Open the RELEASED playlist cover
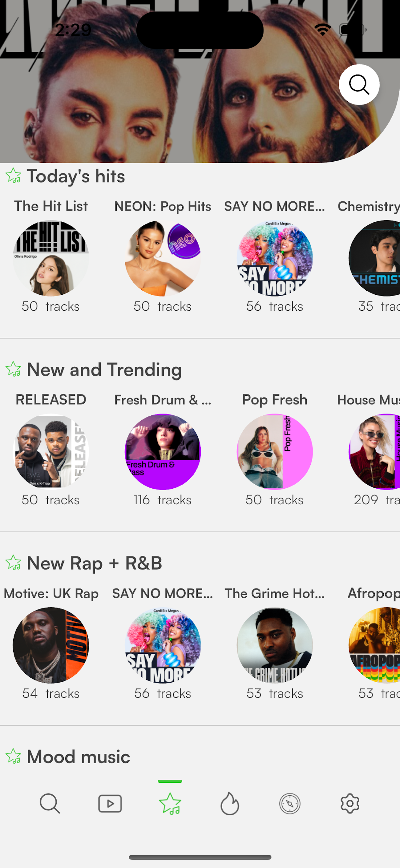400x868 pixels. (x=51, y=452)
